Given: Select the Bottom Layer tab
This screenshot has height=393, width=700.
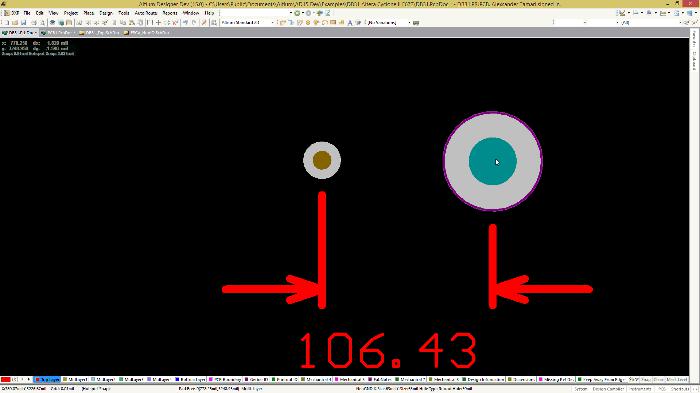Looking at the screenshot, I should (x=190, y=380).
